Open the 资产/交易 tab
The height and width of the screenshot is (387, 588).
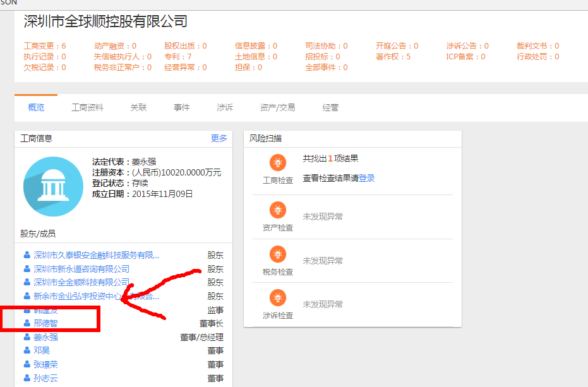pos(277,107)
